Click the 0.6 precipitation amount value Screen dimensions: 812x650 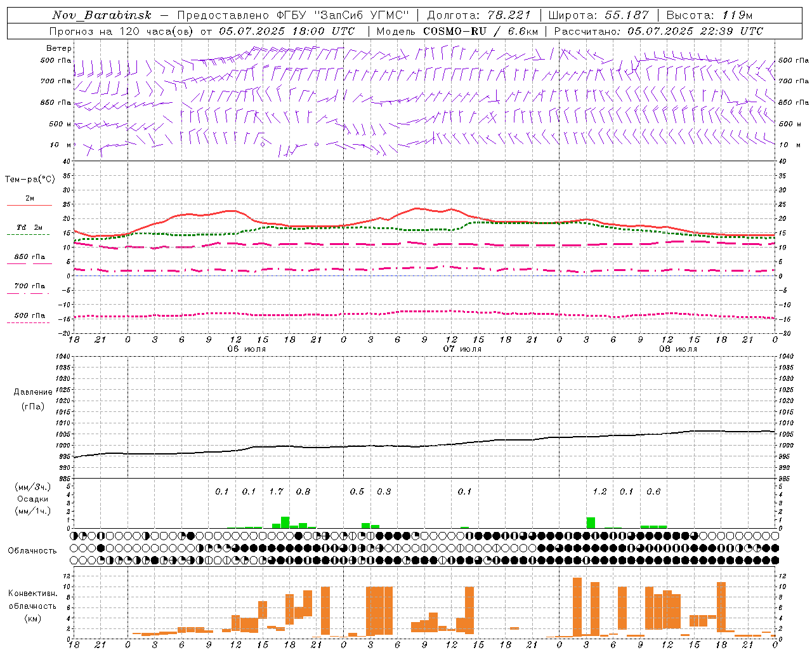(653, 491)
